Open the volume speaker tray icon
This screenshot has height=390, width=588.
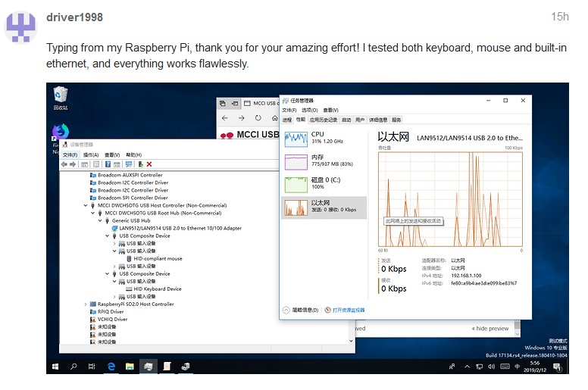click(492, 367)
